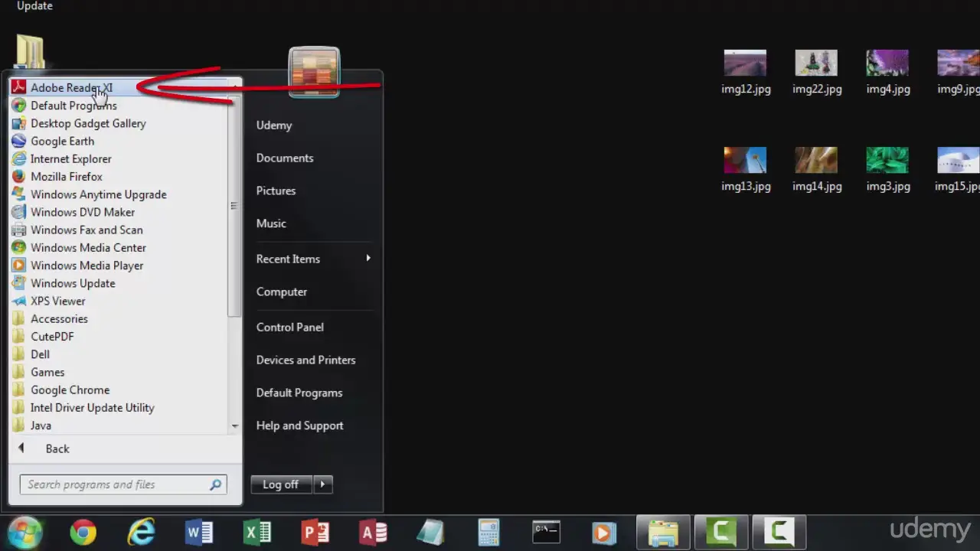This screenshot has width=980, height=551.
Task: Launch the media player taskbar icon
Action: 604,532
